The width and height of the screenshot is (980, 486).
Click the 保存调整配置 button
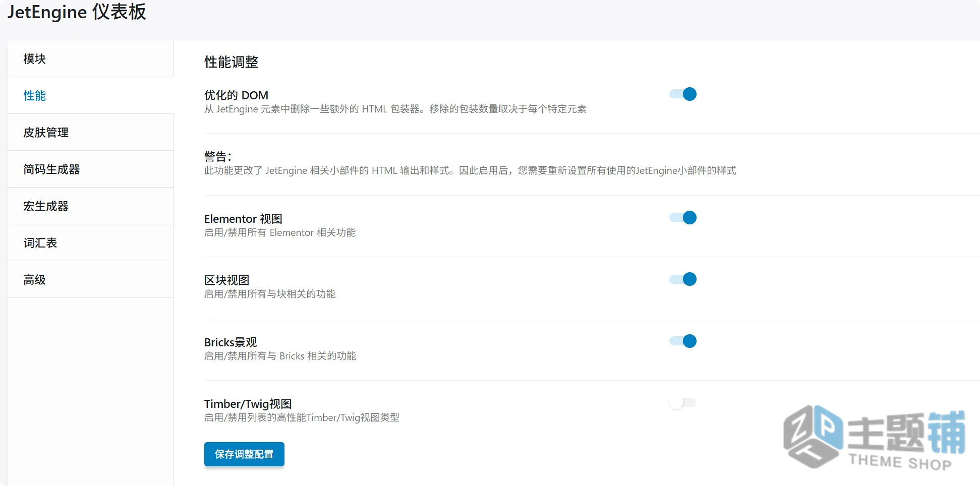click(x=244, y=454)
